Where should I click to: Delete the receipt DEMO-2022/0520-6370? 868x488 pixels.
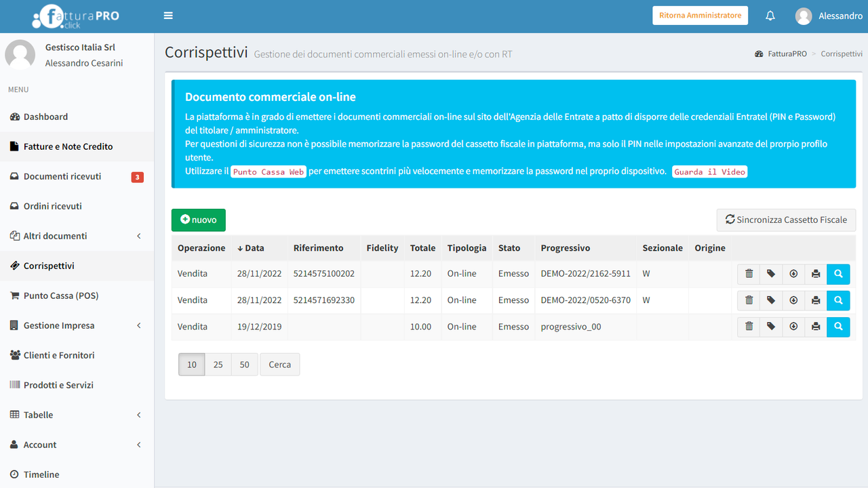pos(749,300)
